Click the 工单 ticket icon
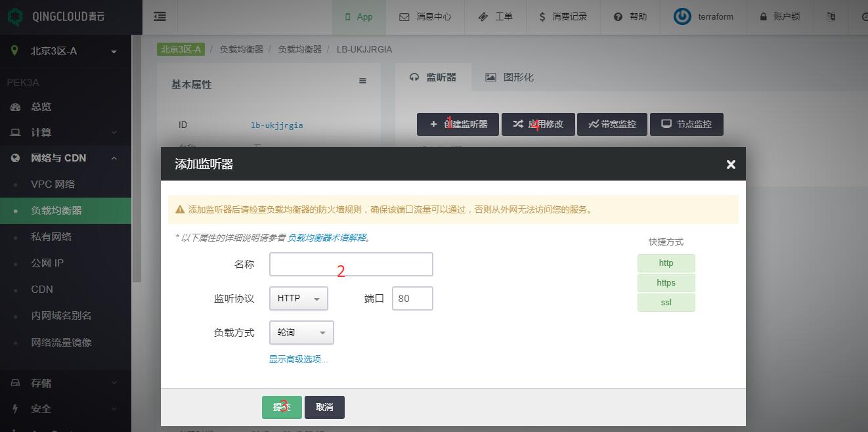Image resolution: width=868 pixels, height=432 pixels. 483,17
